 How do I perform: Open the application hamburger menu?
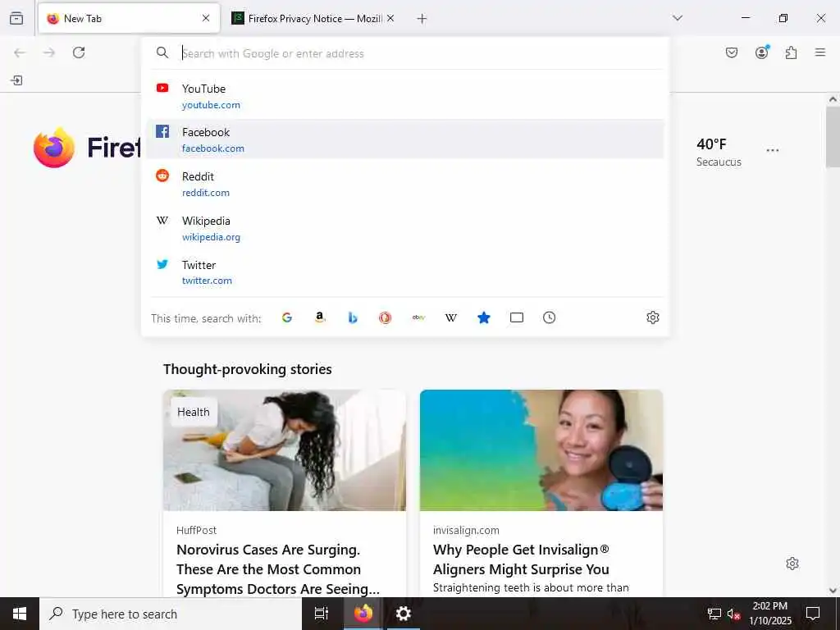pos(820,52)
